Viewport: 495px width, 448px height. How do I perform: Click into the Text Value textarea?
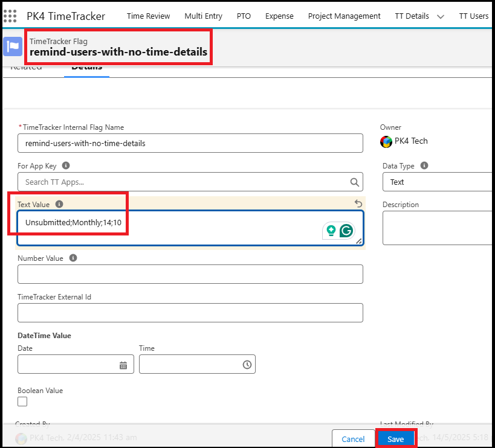[x=190, y=228]
